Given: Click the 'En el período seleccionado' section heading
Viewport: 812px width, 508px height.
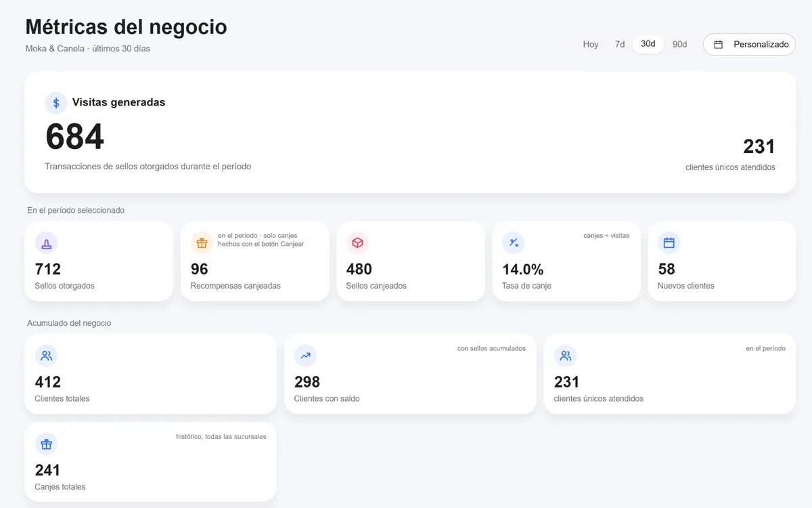Looking at the screenshot, I should 76,211.
